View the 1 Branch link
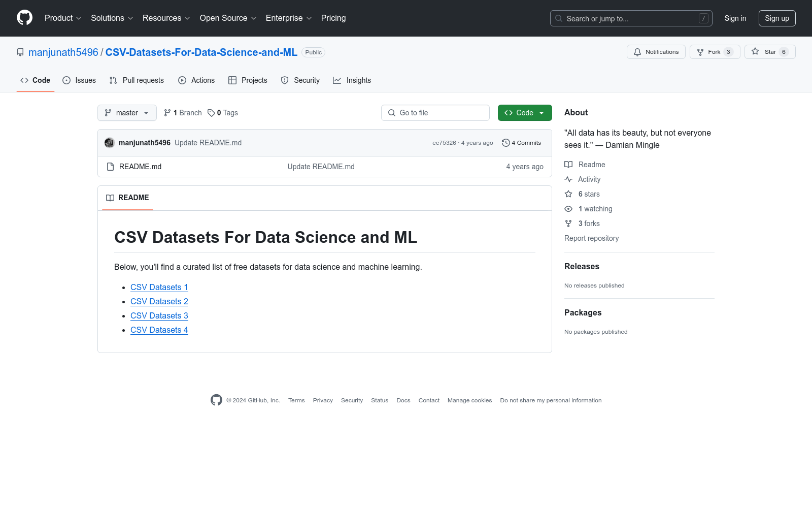This screenshot has height=508, width=812. pos(183,113)
